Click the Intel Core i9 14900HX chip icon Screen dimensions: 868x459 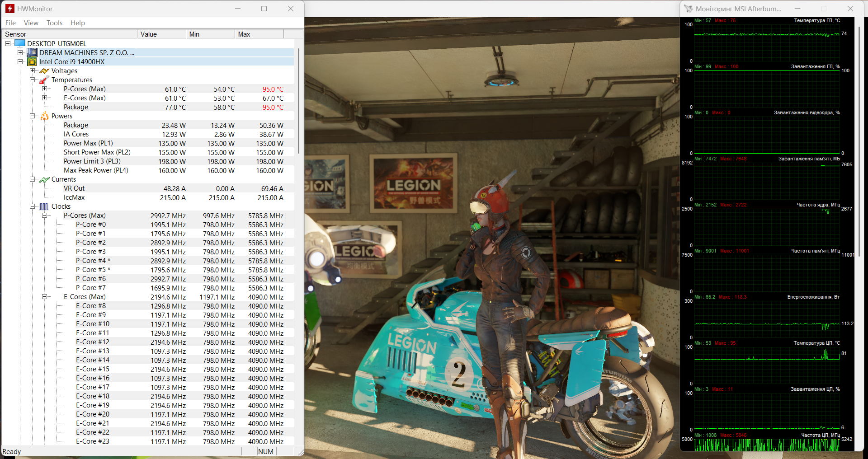point(32,62)
